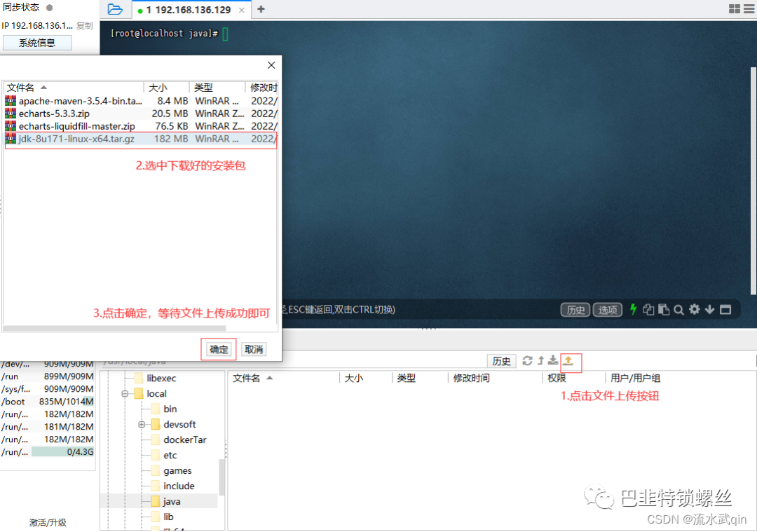Sort dialog files by 文件名 column
The width and height of the screenshot is (757, 532).
pyautogui.click(x=74, y=88)
